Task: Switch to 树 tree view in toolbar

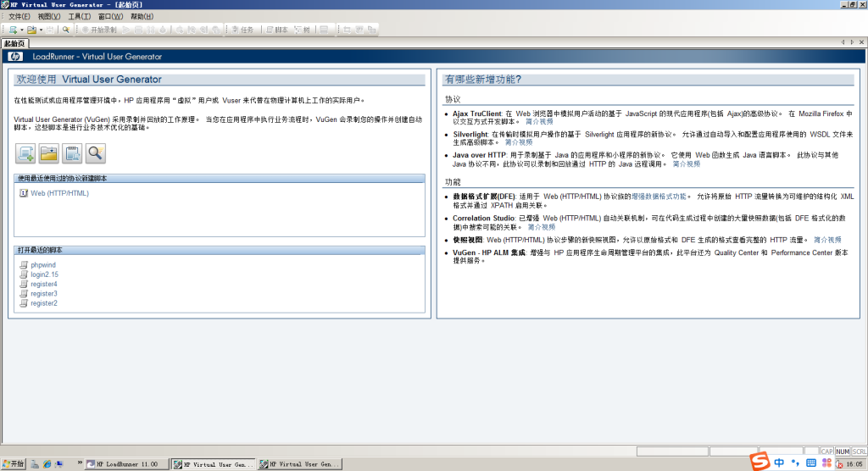Action: point(303,30)
